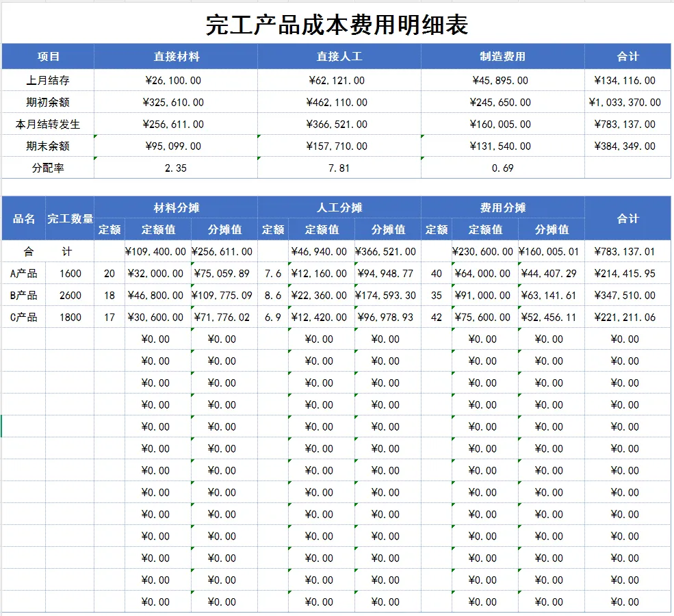The image size is (674, 616).
Task: Select the C产品 row label
Action: (x=24, y=318)
